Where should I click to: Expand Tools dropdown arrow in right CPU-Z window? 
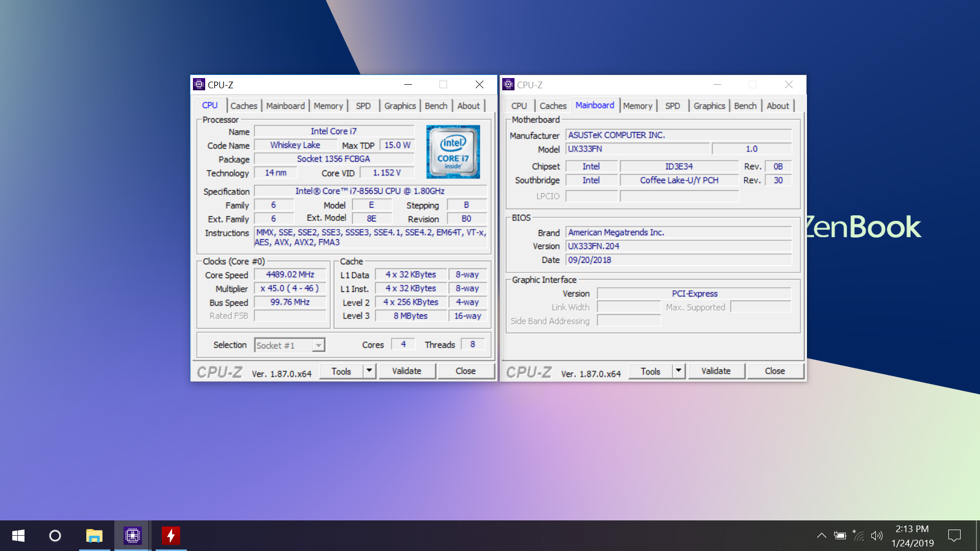click(x=679, y=371)
